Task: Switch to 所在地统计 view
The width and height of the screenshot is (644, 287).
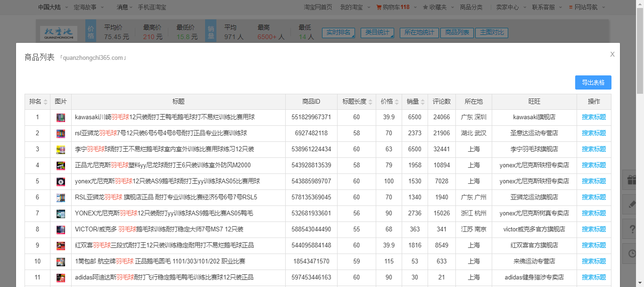Action: [419, 33]
